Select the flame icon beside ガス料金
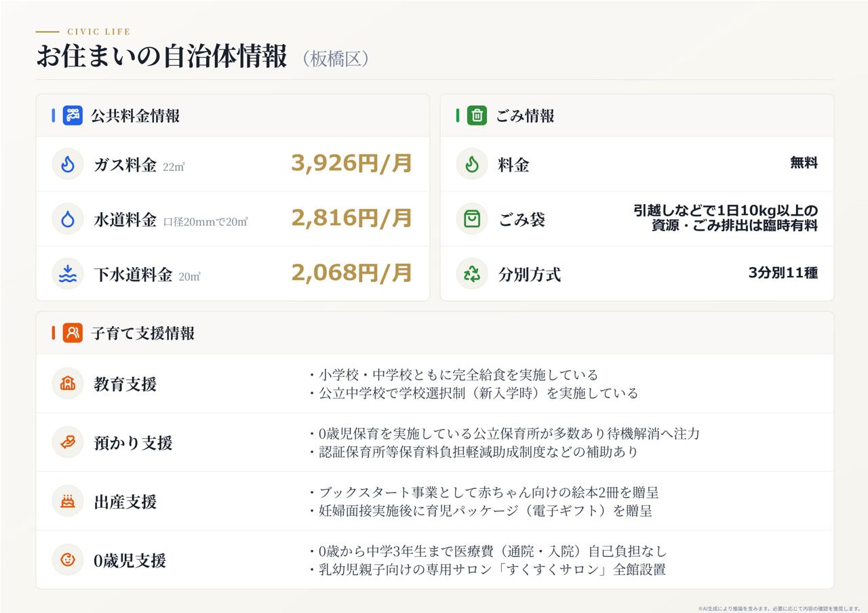The image size is (868, 613). [x=68, y=164]
